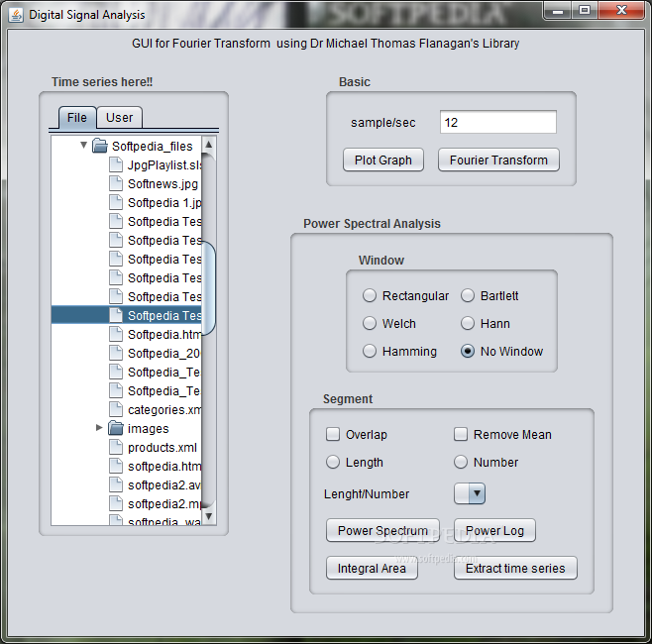Screen dimensions: 652x644
Task: Close the Digital Signal Analysis window
Action: (x=621, y=10)
